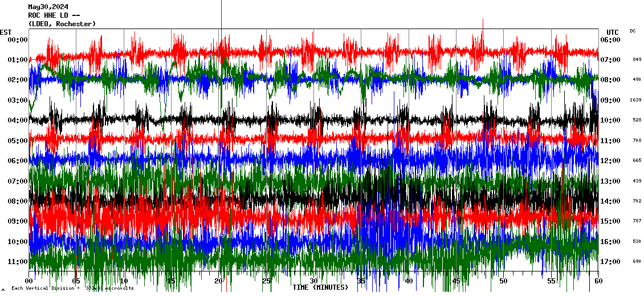Click the 20 minute axis tick label

[219, 281]
